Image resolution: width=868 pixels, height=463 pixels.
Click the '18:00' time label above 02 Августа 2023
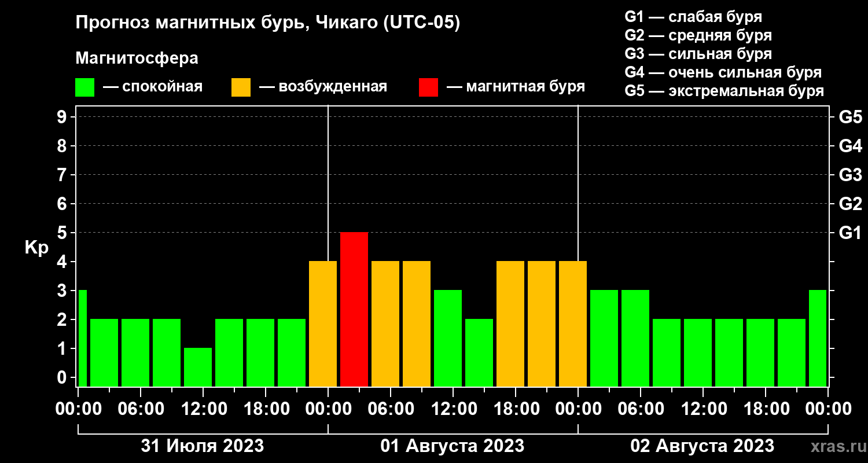click(x=766, y=409)
